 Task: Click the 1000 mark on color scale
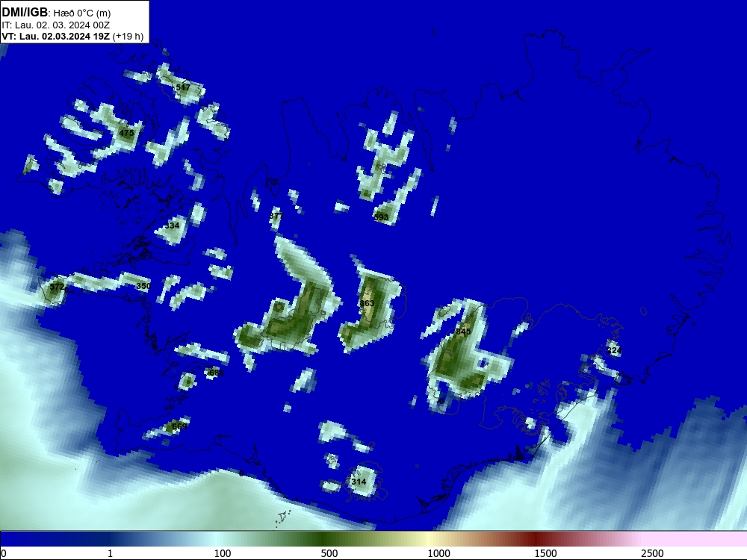point(438,553)
